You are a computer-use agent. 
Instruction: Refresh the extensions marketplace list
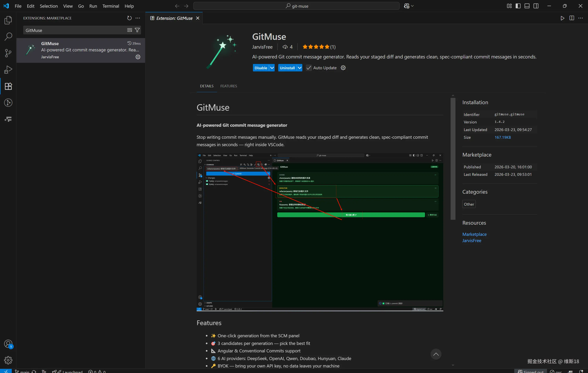(129, 18)
